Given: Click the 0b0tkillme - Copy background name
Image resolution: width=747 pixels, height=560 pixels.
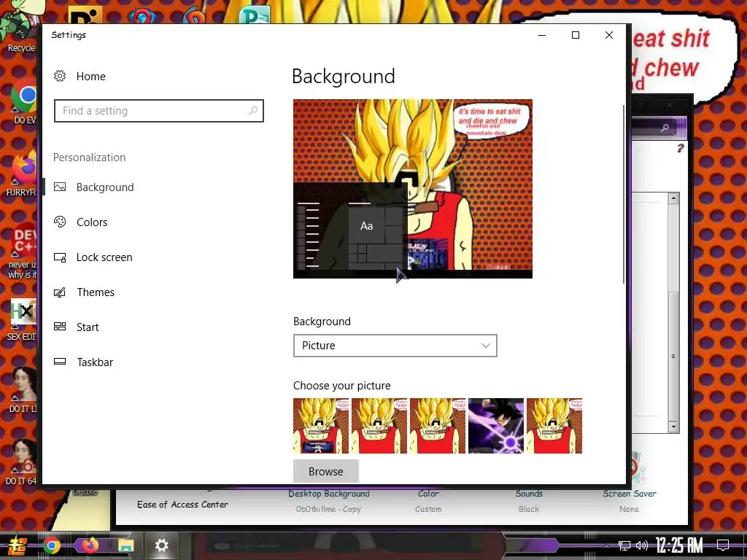Looking at the screenshot, I should [x=328, y=509].
